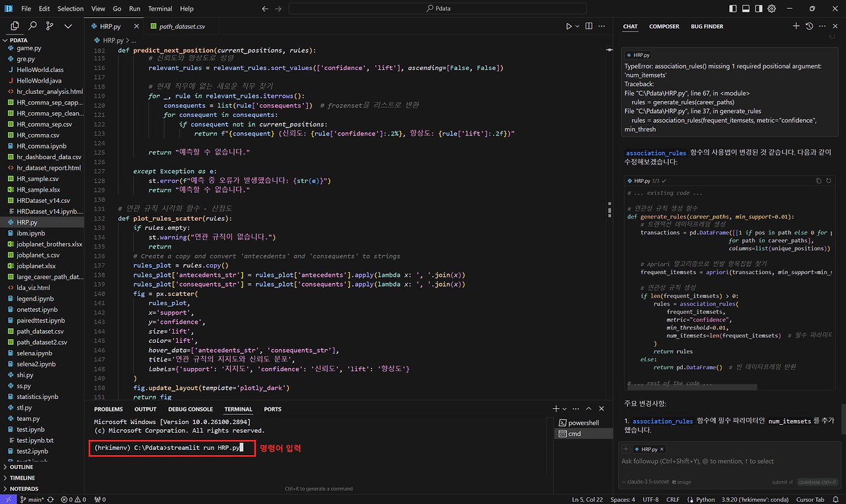Viewport: 846px width, 504px height.
Task: Attach an image to the chat
Action: (681, 482)
